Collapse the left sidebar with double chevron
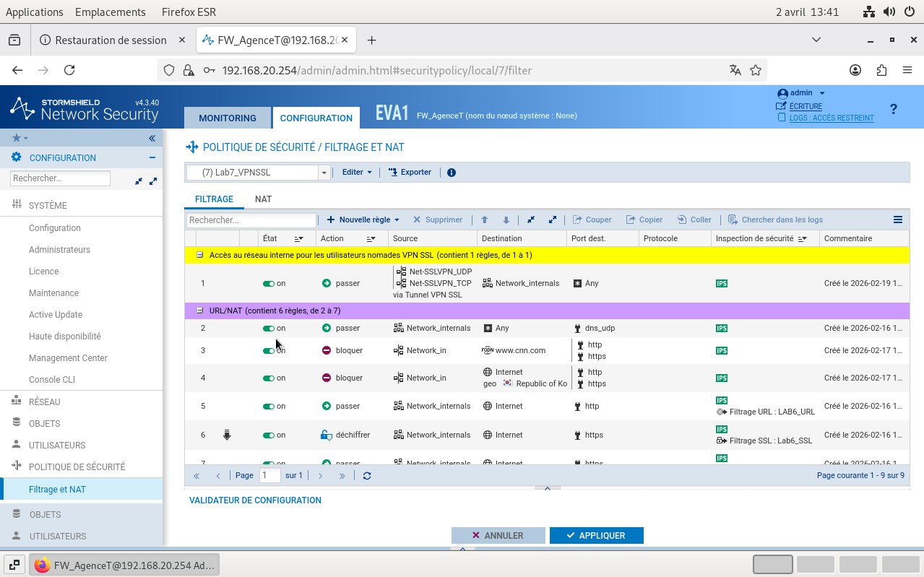924x577 pixels. coord(152,138)
